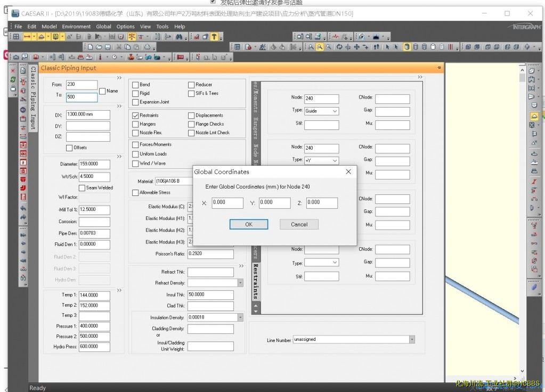Viewport: 545px width, 392px height.
Task: Check the Displacements checkbox
Action: pos(191,116)
